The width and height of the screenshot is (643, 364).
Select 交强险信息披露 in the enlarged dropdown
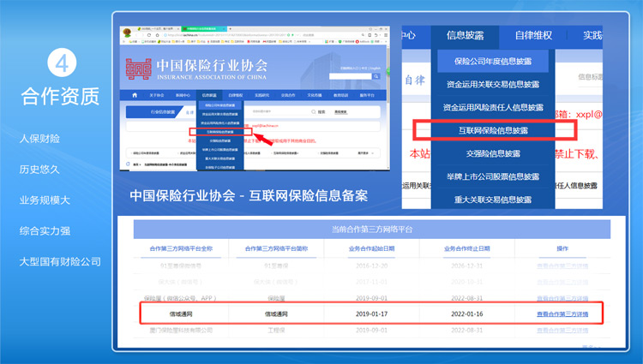point(492,153)
